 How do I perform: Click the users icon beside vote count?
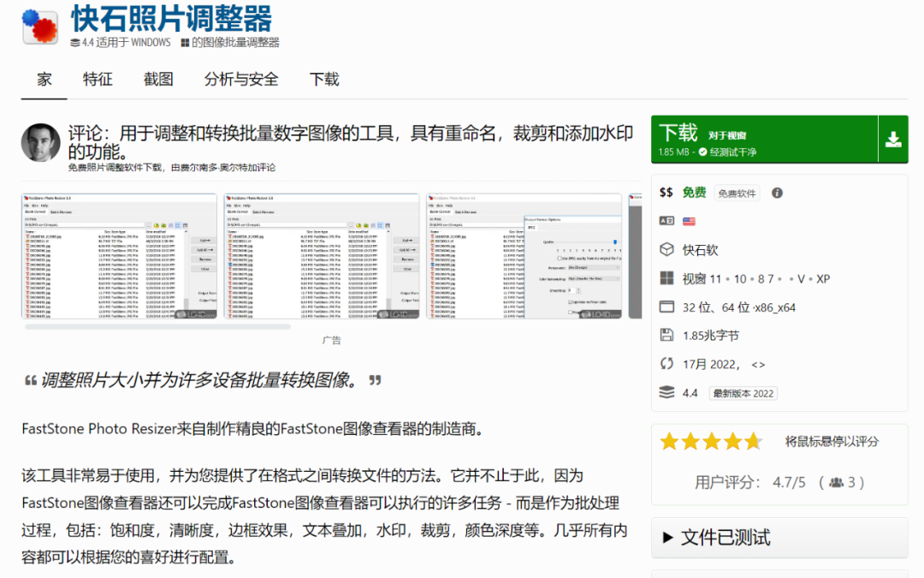click(x=836, y=482)
